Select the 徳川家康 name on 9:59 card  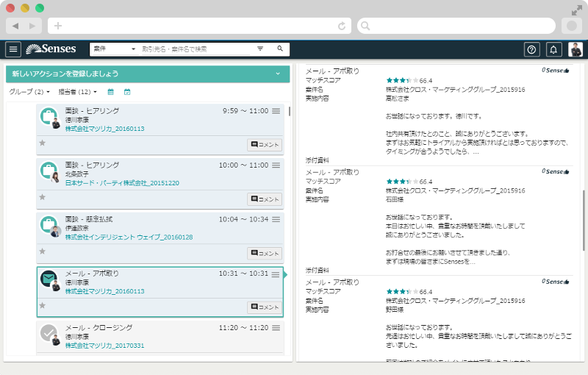(x=77, y=120)
